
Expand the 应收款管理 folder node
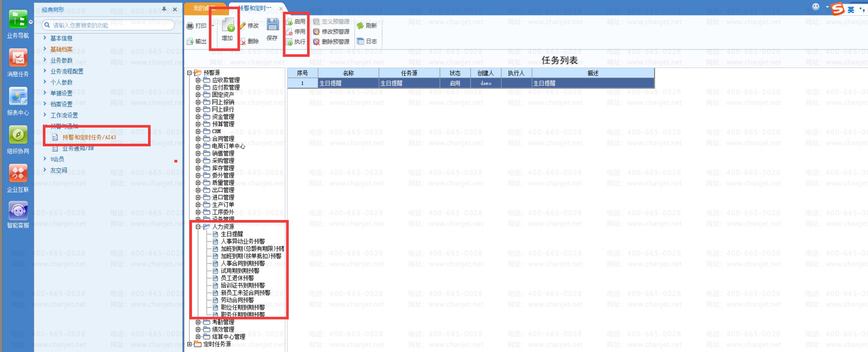tap(198, 80)
